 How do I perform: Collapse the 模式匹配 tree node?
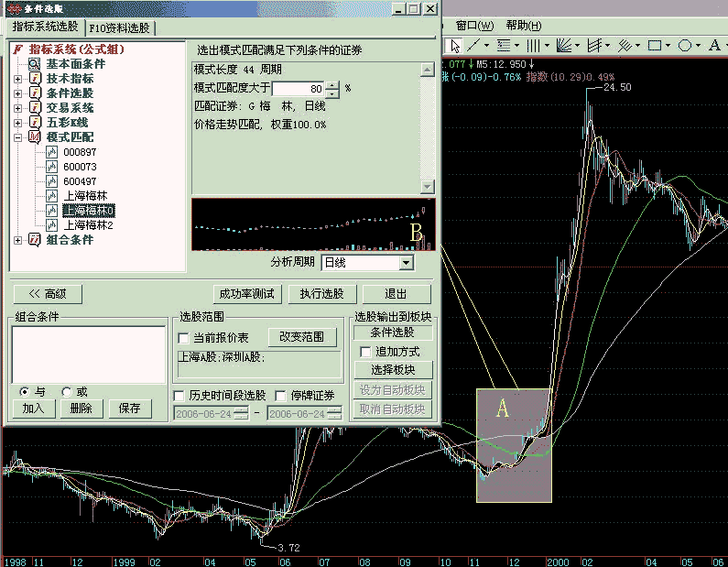[x=17, y=137]
